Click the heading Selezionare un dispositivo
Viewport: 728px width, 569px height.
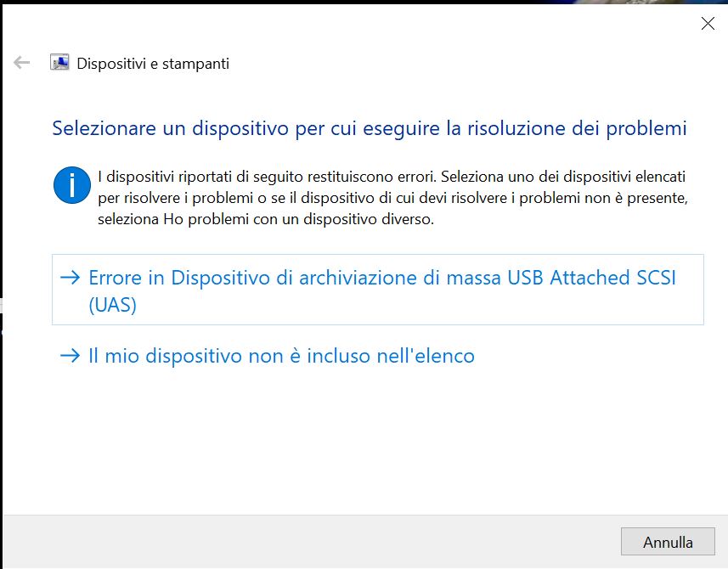370,128
